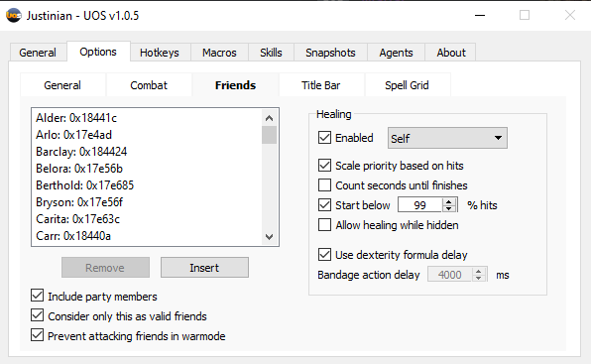Click the UOS application icon in title bar
This screenshot has width=591, height=364.
coord(14,16)
